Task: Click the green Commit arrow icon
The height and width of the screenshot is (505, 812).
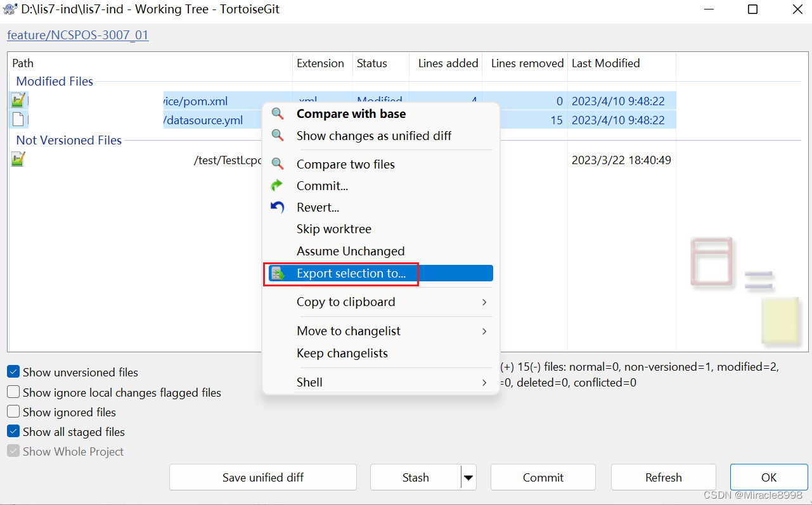Action: pos(278,186)
